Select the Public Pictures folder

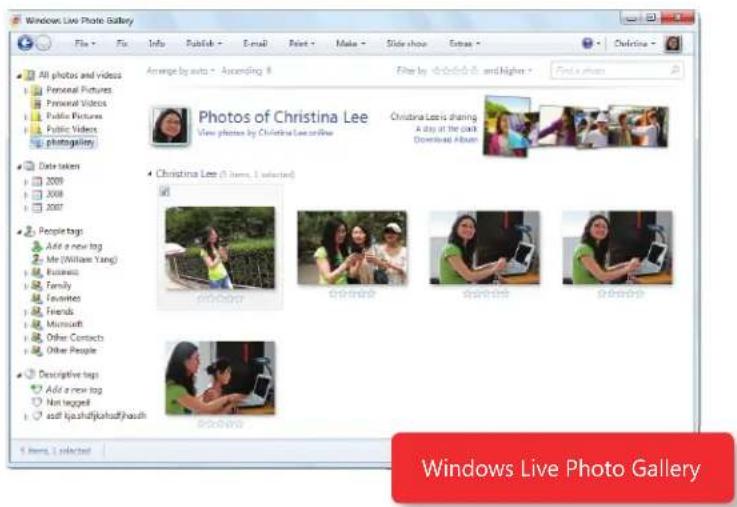pyautogui.click(x=74, y=116)
